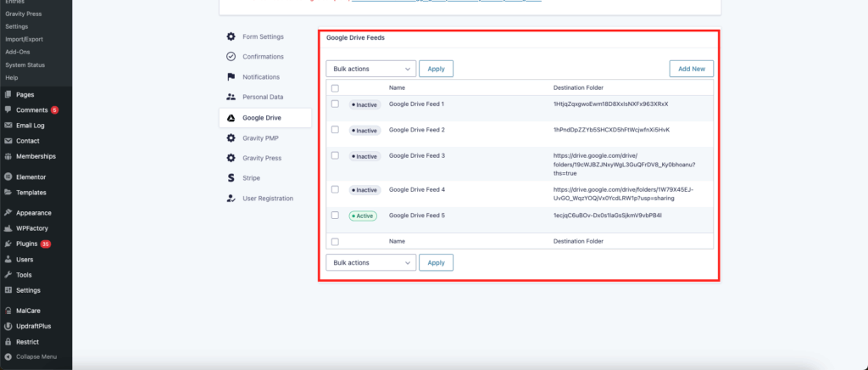Open the Restrict lock icon menu
The image size is (868, 370).
pos(8,342)
